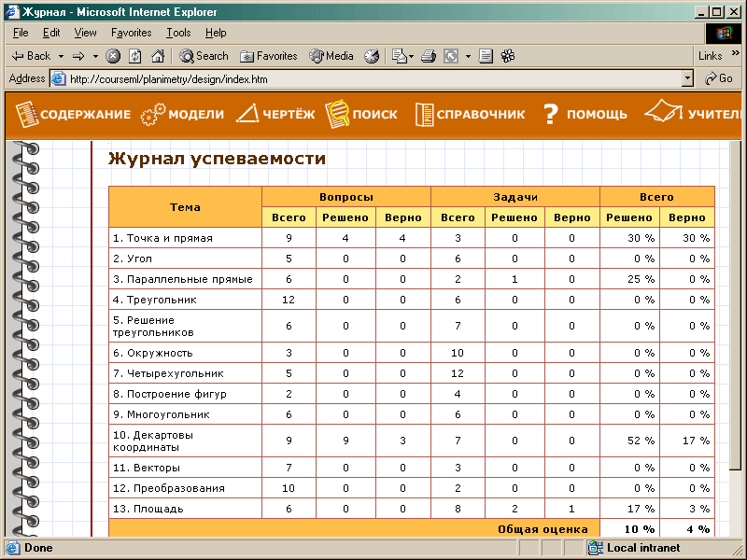Click the Internet Explorer title bar icon

[12, 11]
